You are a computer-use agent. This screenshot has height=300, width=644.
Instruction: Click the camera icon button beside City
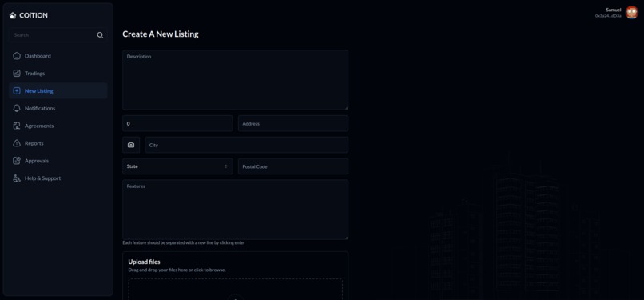coord(131,145)
